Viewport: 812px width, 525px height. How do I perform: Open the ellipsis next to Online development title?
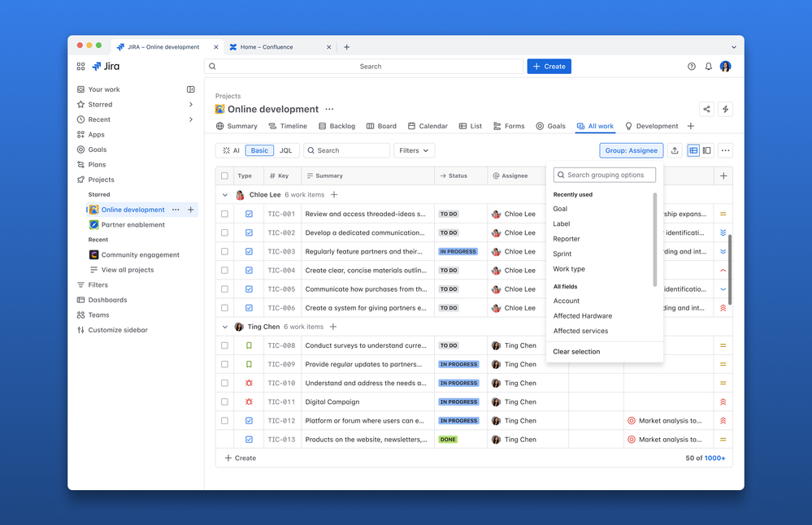(x=329, y=109)
